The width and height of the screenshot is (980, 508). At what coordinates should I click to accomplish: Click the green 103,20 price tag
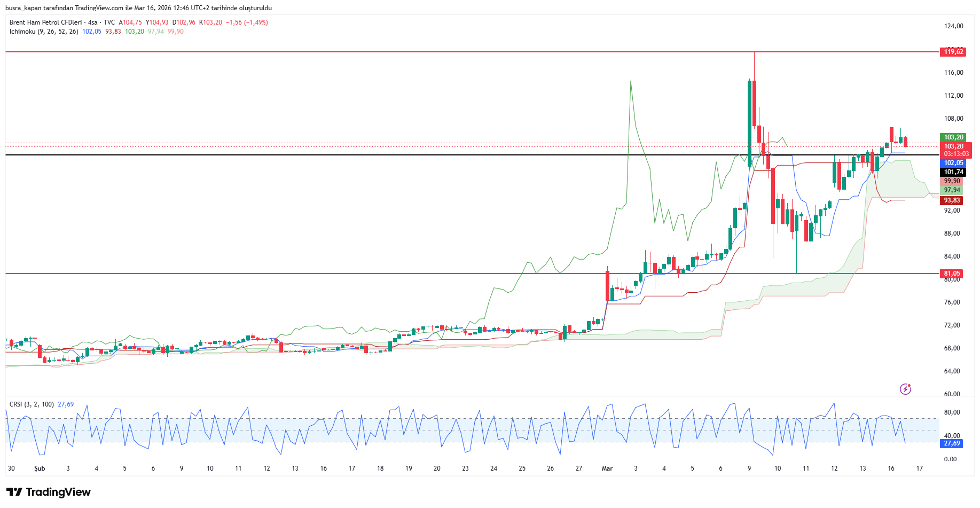pyautogui.click(x=953, y=137)
